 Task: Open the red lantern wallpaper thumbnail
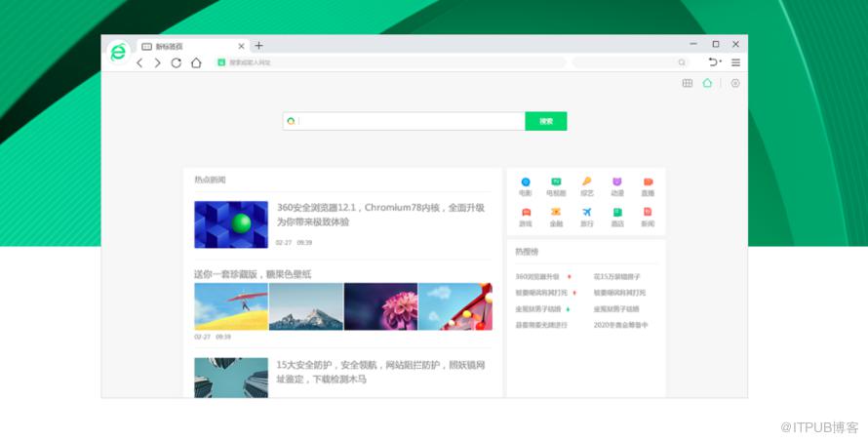pyautogui.click(x=455, y=306)
